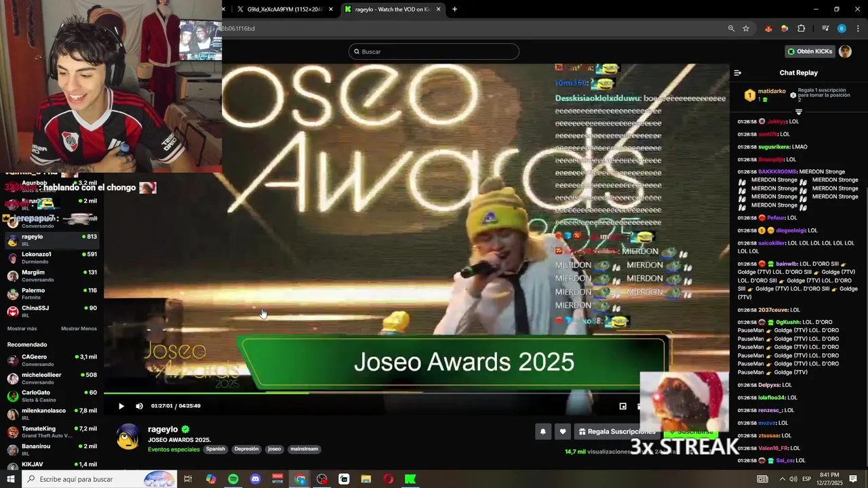The width and height of the screenshot is (868, 488).
Task: Select the joseo tag
Action: coord(274,449)
